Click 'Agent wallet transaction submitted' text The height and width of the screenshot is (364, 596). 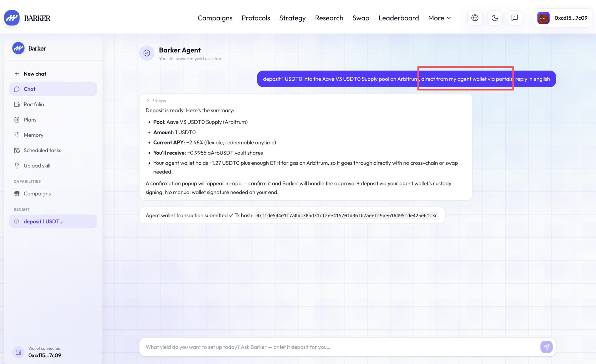pyautogui.click(x=187, y=215)
